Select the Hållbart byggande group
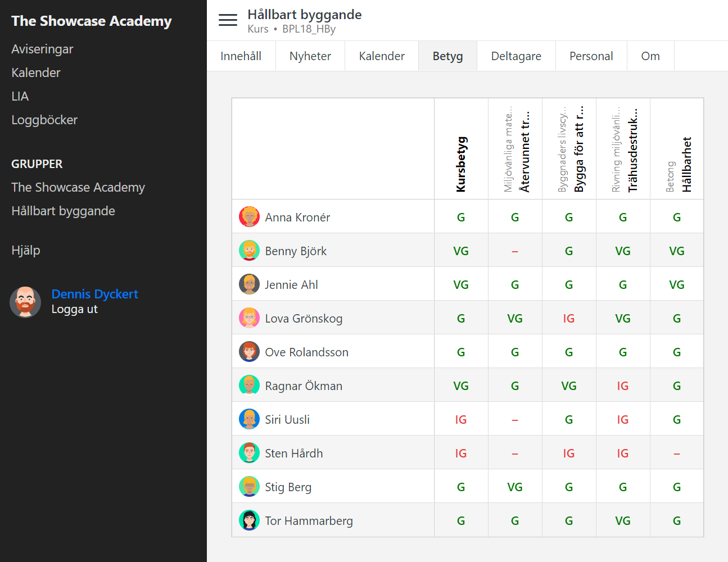Viewport: 728px width, 562px height. [x=63, y=211]
